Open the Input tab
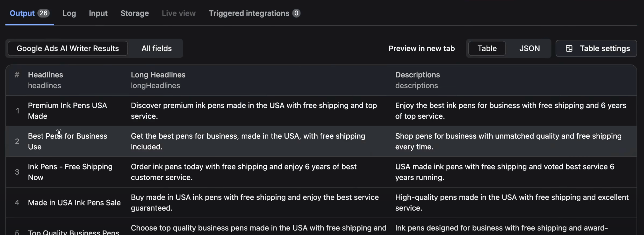The width and height of the screenshot is (644, 235). click(98, 13)
